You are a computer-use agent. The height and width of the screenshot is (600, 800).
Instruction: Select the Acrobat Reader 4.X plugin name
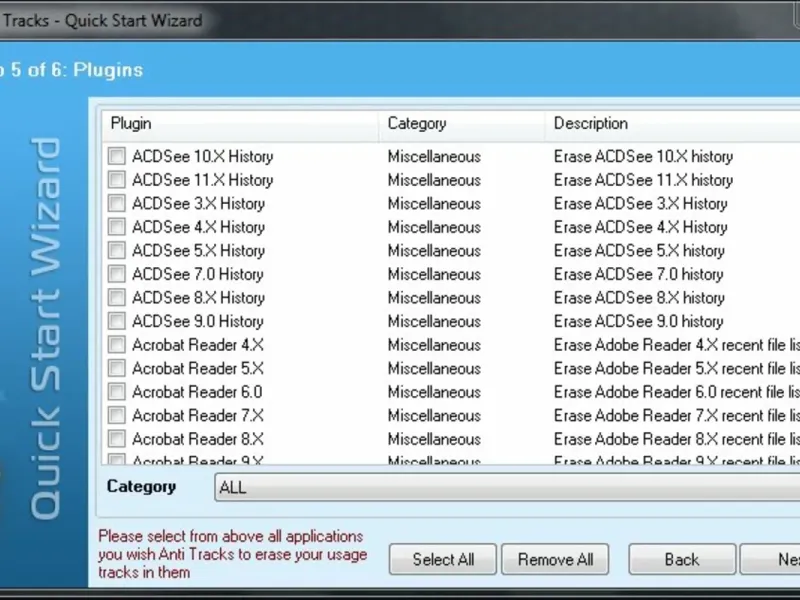click(198, 345)
